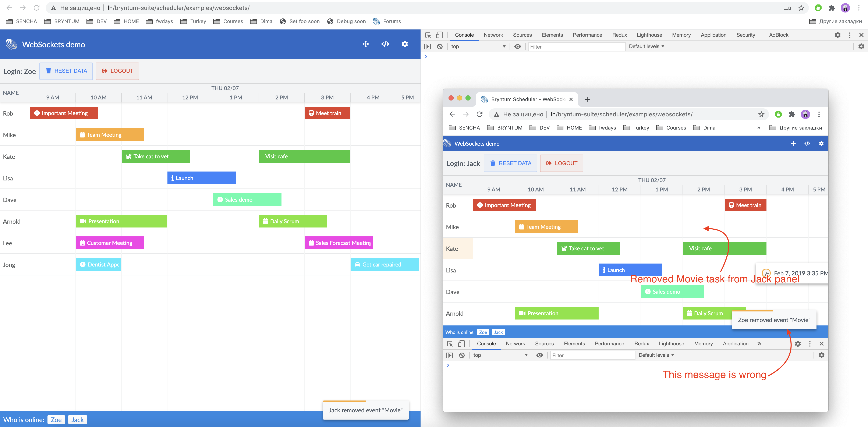Click the clear console icon
Image resolution: width=868 pixels, height=427 pixels.
click(x=440, y=46)
